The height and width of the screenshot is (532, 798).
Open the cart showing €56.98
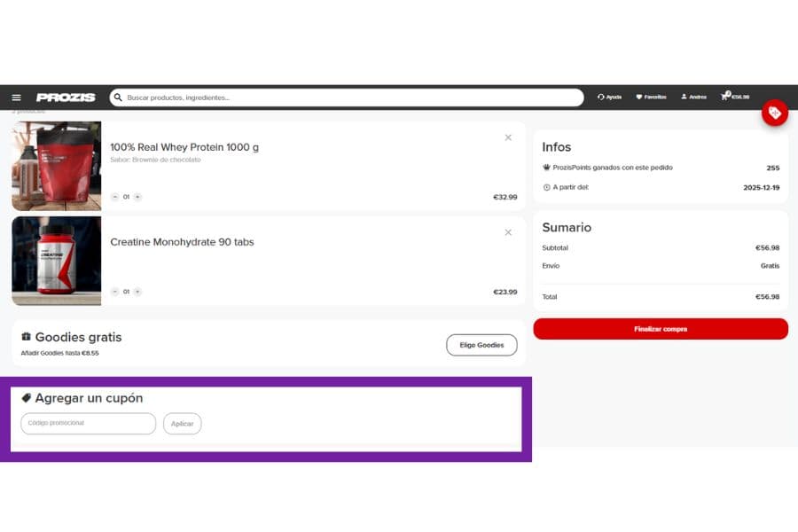(x=735, y=97)
